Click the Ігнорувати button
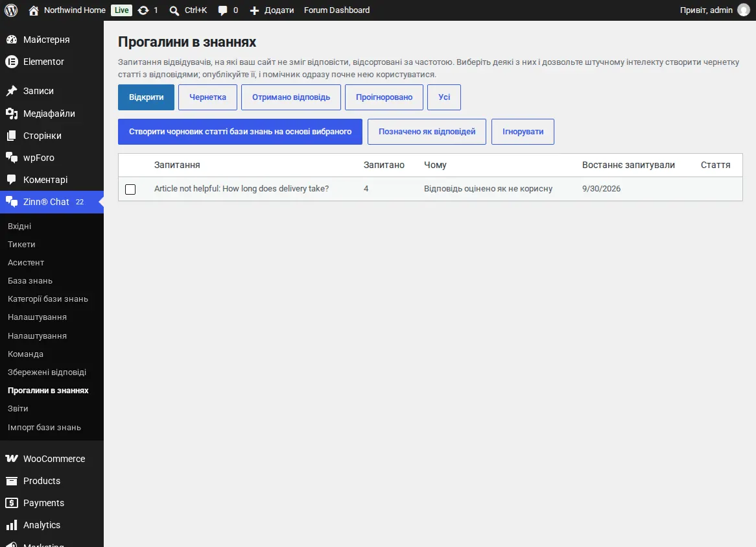Screen dimensions: 756x547 click(x=523, y=132)
